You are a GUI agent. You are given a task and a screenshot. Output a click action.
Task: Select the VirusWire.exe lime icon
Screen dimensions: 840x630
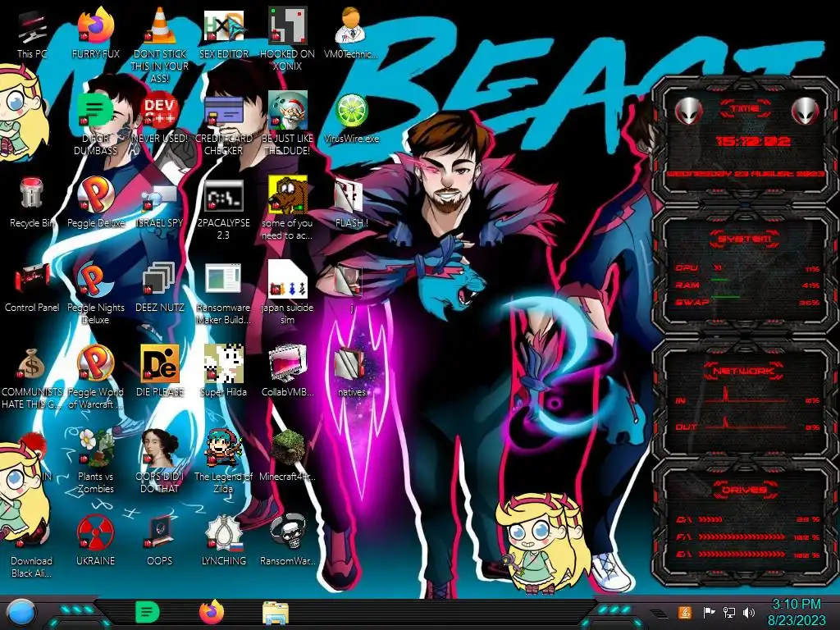point(351,118)
